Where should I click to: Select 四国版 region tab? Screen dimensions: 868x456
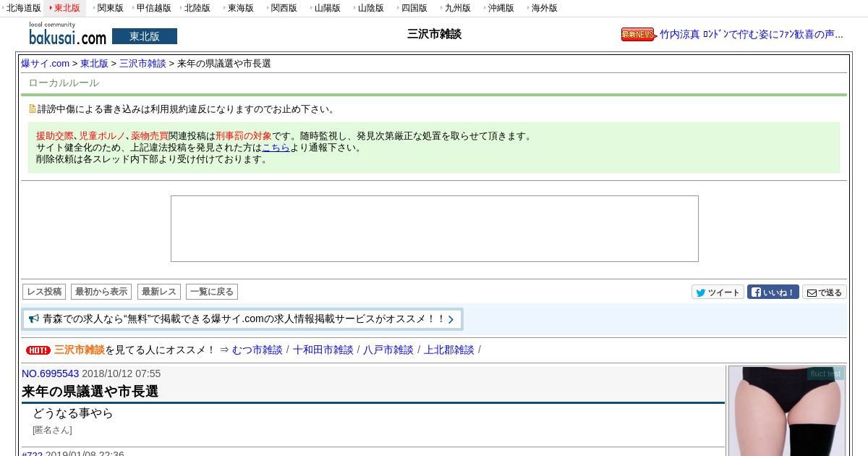pos(412,8)
